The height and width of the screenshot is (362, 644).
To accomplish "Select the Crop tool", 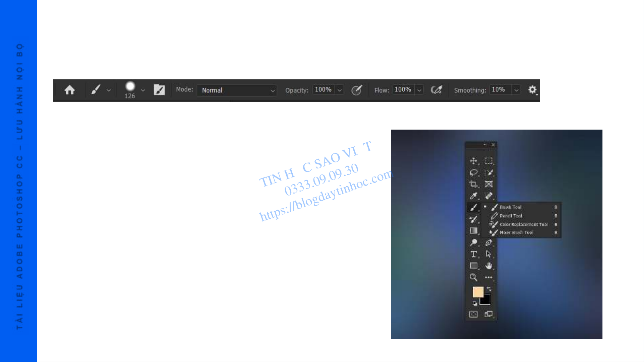I will point(473,184).
